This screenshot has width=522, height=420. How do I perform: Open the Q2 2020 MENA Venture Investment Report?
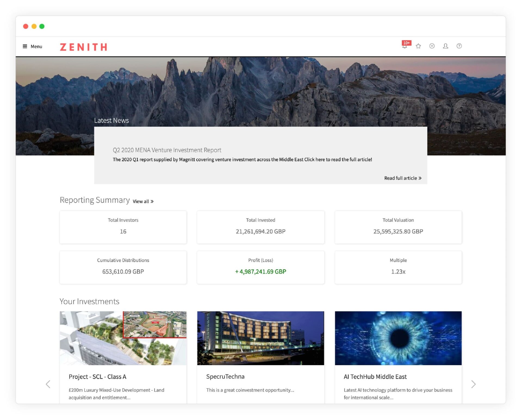point(167,150)
